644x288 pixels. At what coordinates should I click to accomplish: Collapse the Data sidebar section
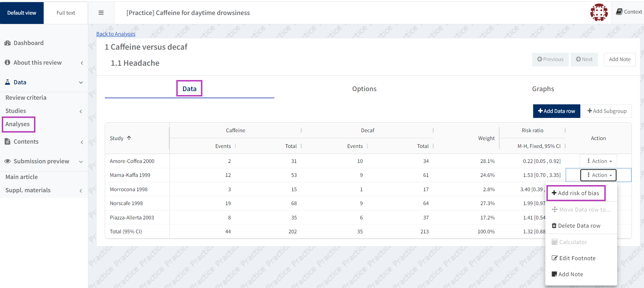pyautogui.click(x=81, y=82)
